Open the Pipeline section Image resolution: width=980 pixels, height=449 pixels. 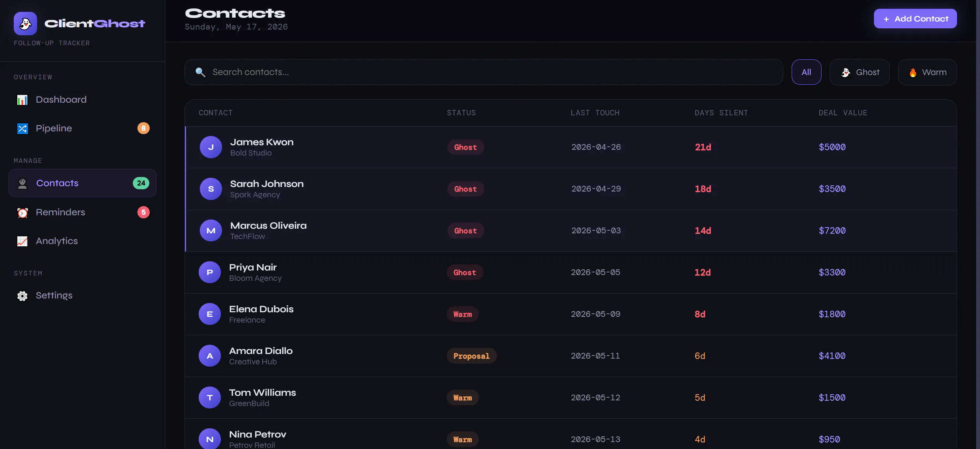[x=82, y=128]
